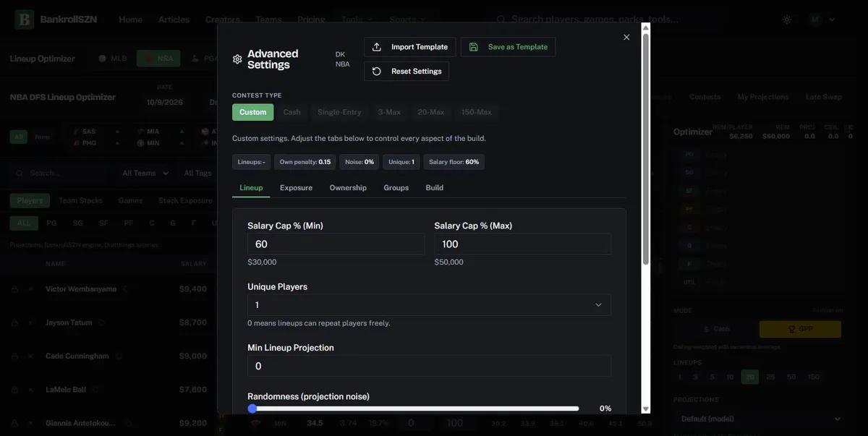Select the 20-Max contest type

tap(431, 112)
